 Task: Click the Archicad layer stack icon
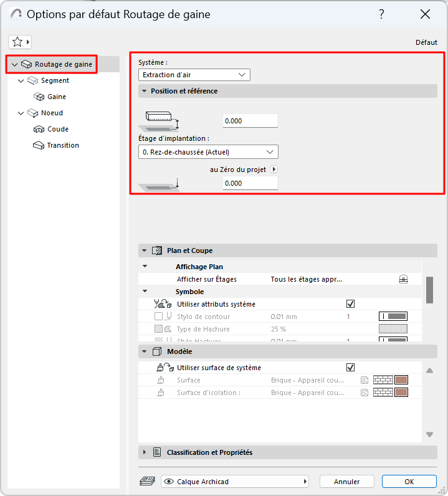(148, 482)
